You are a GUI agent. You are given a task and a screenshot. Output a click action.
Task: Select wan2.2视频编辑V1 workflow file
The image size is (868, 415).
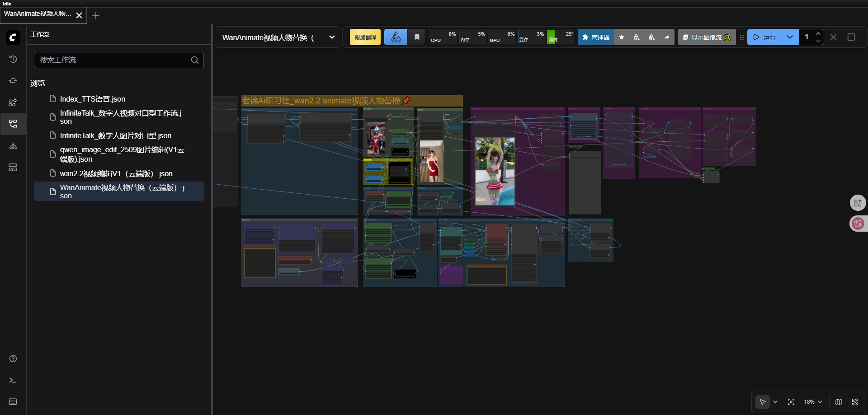(116, 174)
